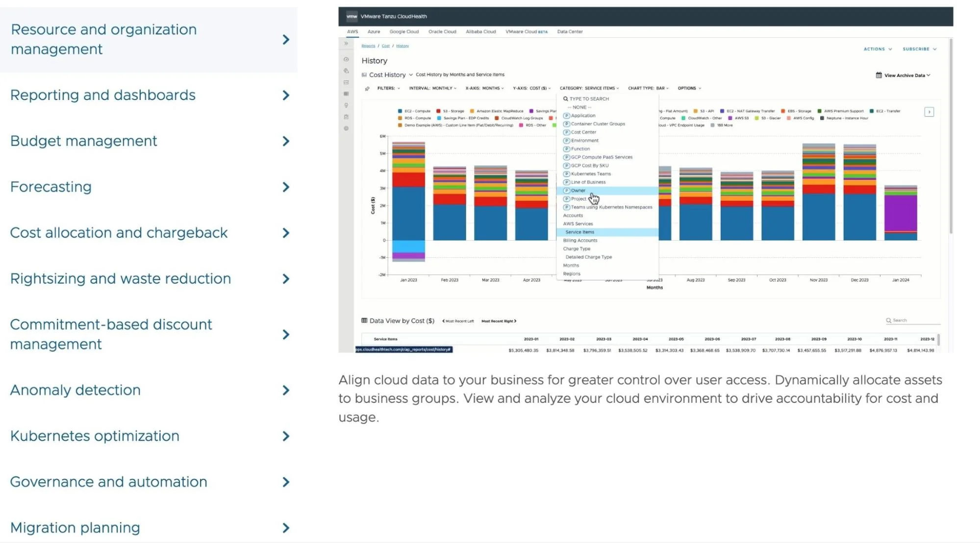The width and height of the screenshot is (980, 543).
Task: Click the pin icon left of FILTERS
Action: tap(367, 89)
